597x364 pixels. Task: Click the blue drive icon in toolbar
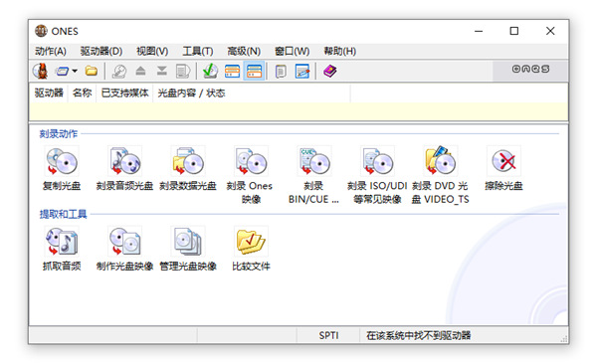(62, 71)
